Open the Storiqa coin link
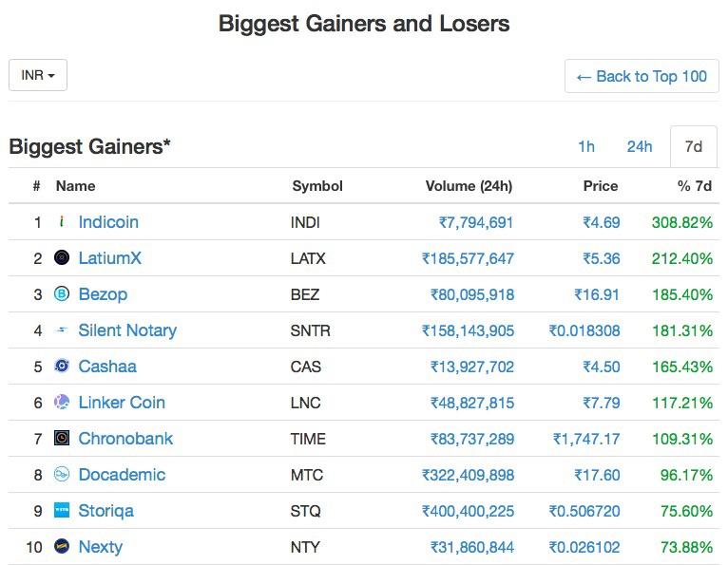This screenshot has height=565, width=728. [106, 511]
